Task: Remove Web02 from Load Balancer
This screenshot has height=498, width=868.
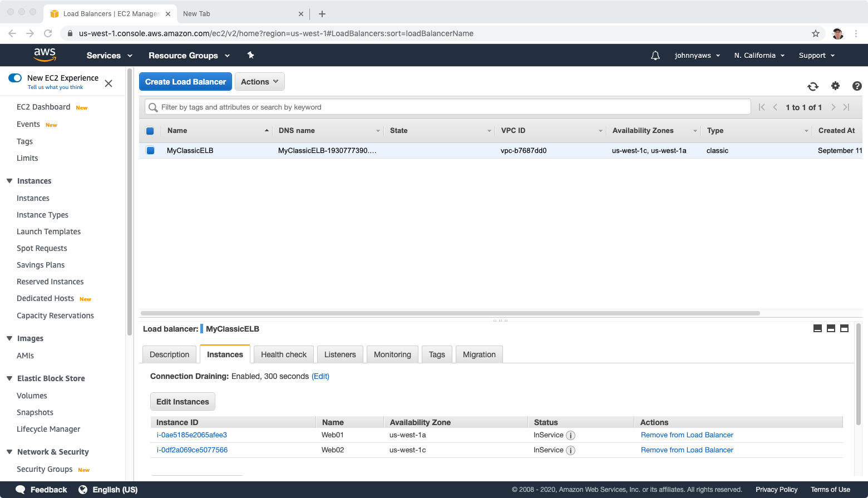Action: [687, 450]
